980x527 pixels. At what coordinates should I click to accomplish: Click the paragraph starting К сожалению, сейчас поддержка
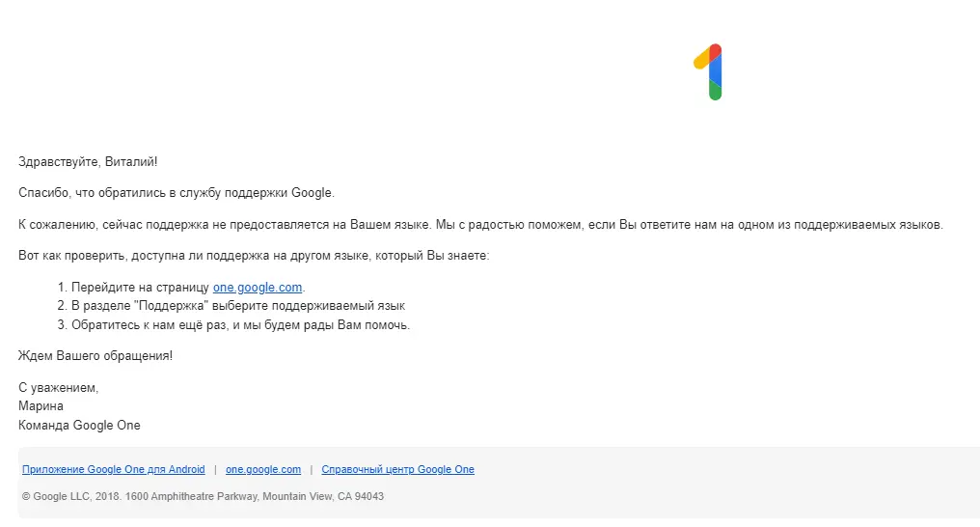tap(480, 225)
